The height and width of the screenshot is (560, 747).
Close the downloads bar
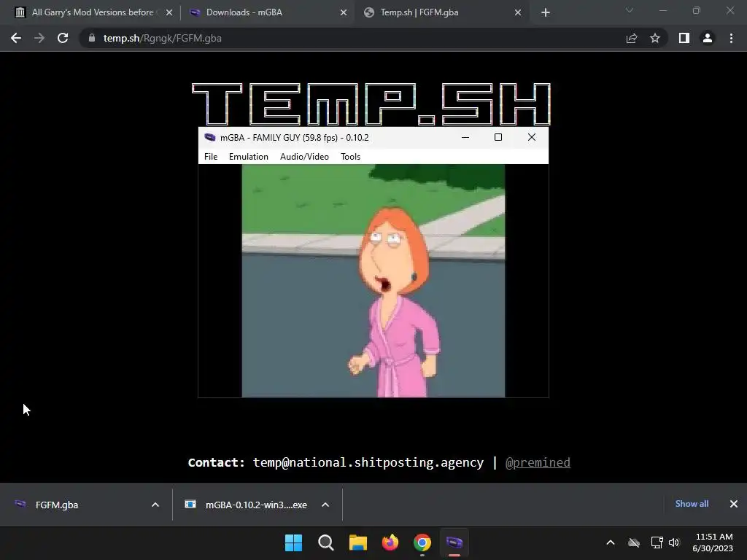tap(734, 504)
